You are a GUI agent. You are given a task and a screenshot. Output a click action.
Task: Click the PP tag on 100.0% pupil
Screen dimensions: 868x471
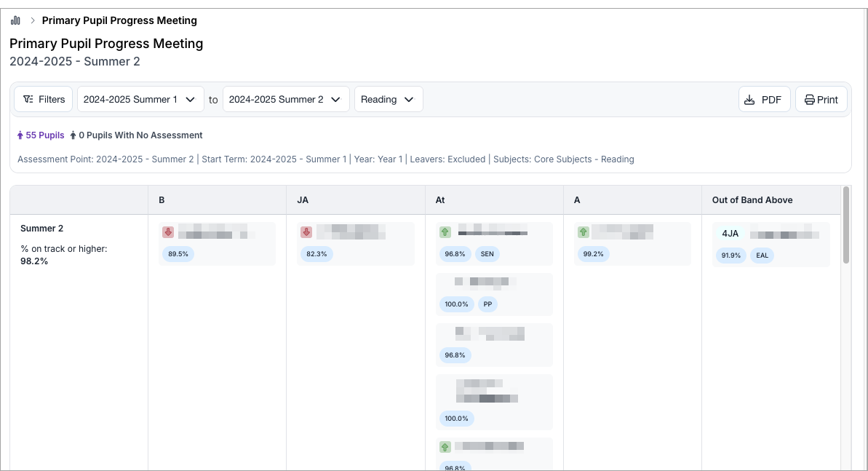pyautogui.click(x=487, y=304)
